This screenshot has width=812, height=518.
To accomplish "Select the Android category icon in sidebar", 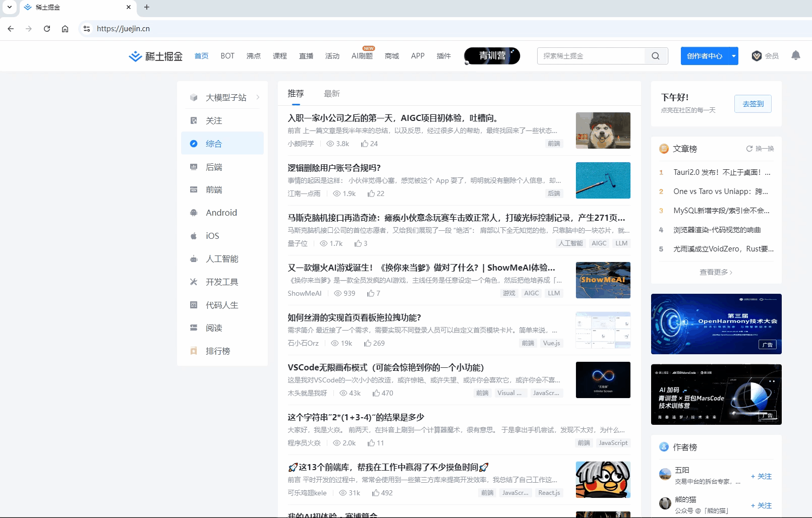I will coord(194,213).
